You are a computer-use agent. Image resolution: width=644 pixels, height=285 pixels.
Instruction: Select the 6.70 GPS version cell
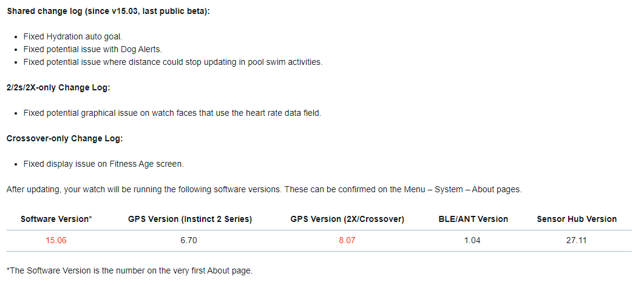(189, 240)
